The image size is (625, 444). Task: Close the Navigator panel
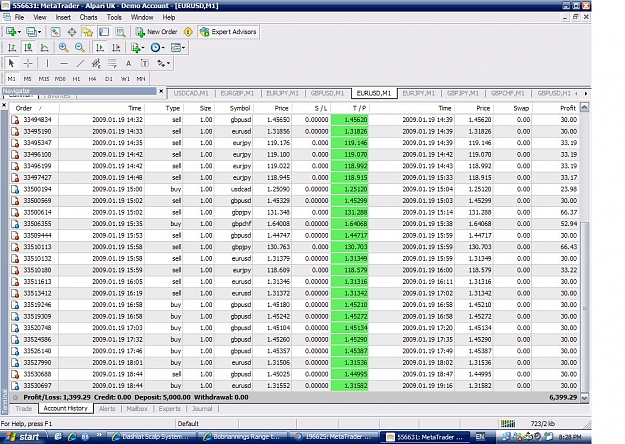click(x=161, y=91)
